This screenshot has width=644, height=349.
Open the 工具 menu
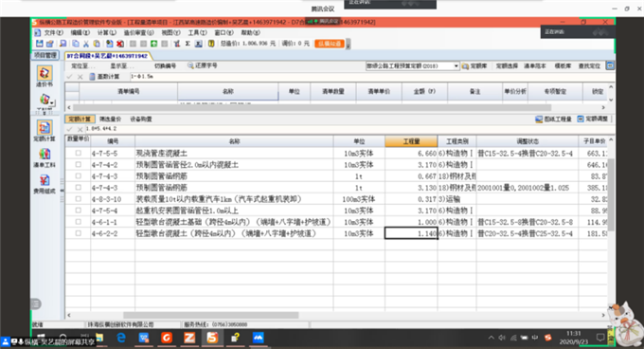(198, 32)
